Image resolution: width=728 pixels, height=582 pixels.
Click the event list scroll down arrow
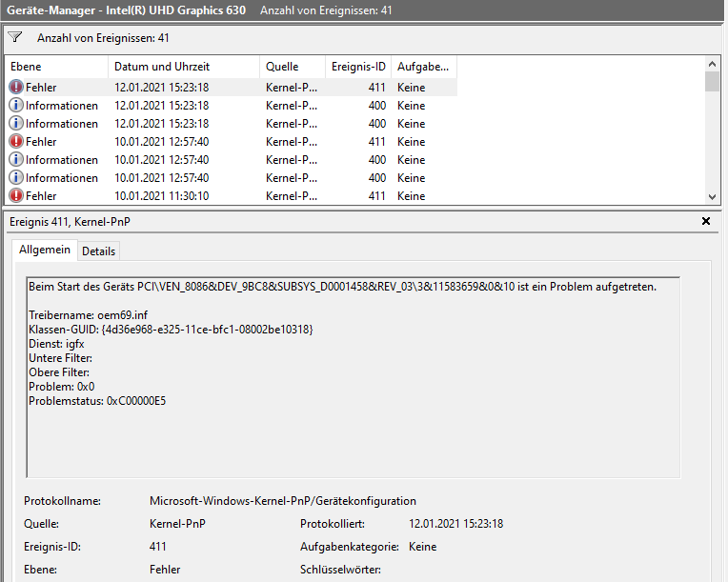[712, 197]
